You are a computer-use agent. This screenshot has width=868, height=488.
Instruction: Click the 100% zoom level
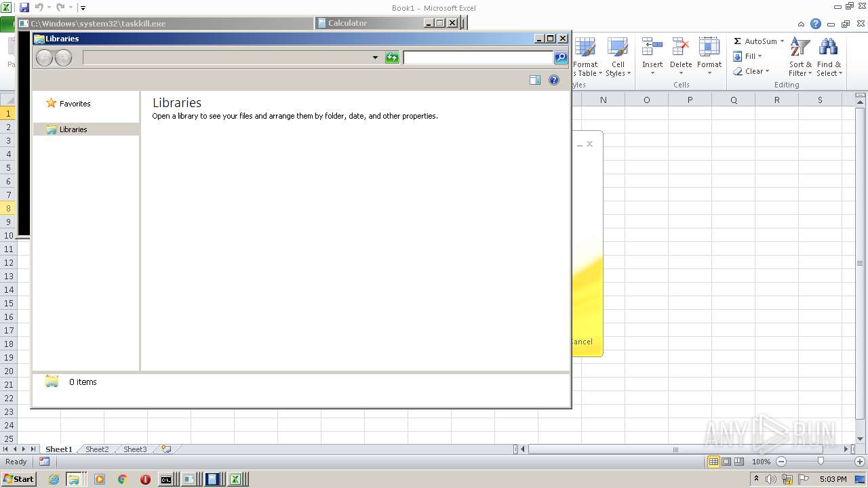(x=761, y=462)
